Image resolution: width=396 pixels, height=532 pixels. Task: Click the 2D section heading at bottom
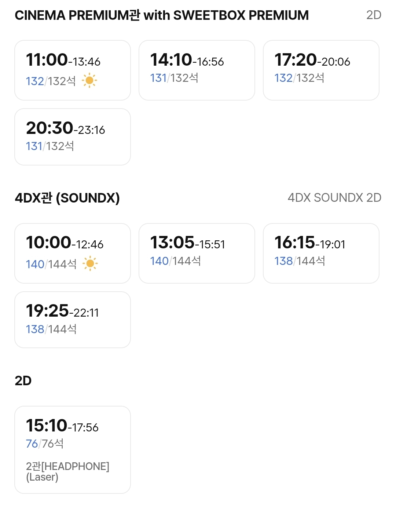[x=23, y=381]
